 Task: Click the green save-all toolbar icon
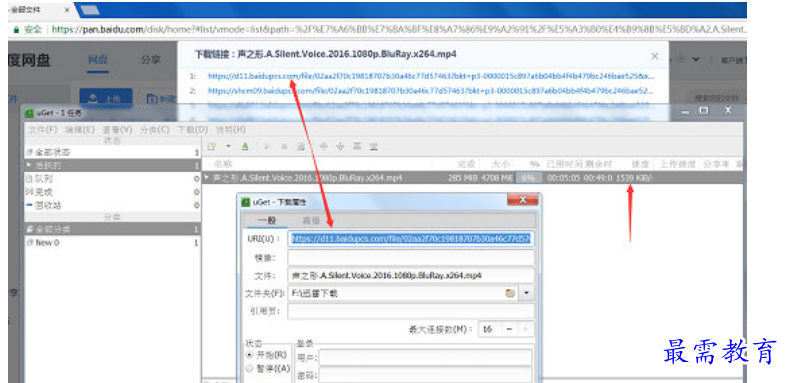click(x=245, y=146)
